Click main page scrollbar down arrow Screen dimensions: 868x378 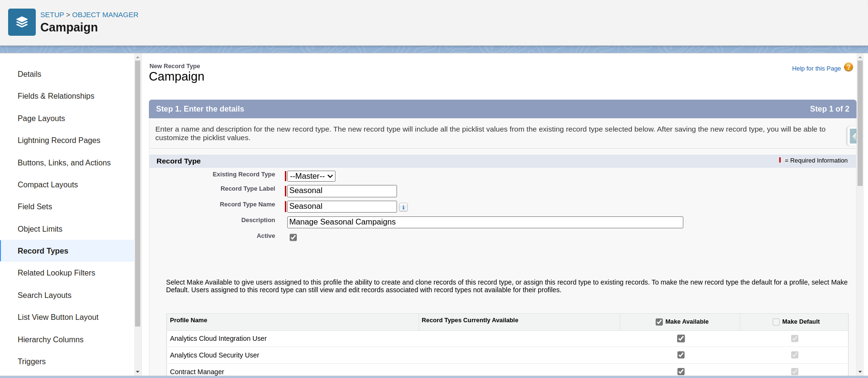click(x=860, y=372)
